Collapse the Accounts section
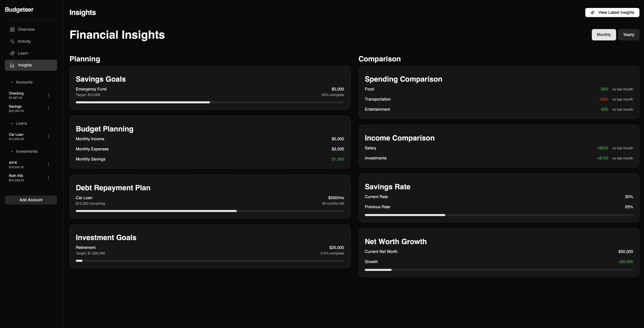The height and width of the screenshot is (328, 644). (x=12, y=82)
